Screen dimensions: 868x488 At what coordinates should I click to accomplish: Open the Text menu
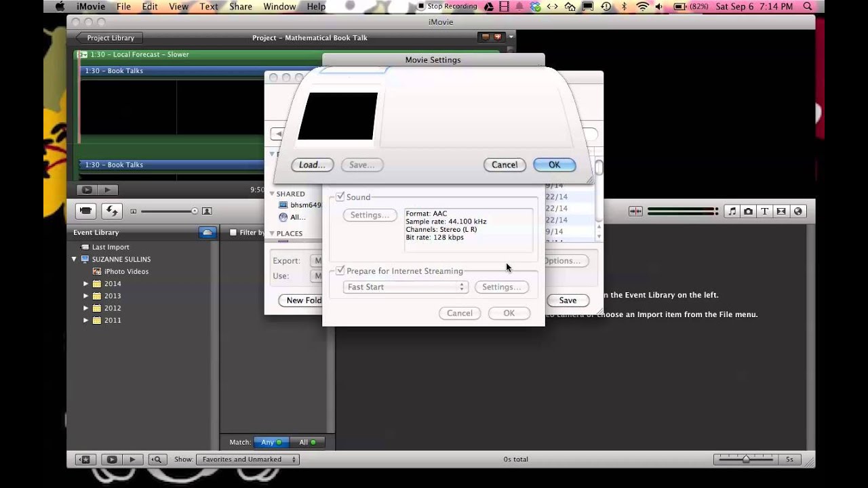point(209,6)
